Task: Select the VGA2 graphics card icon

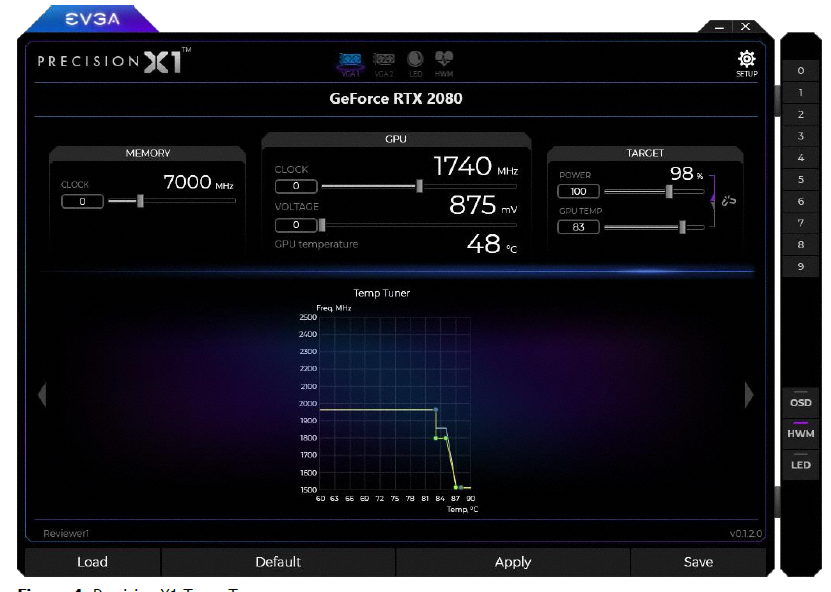Action: 384,65
